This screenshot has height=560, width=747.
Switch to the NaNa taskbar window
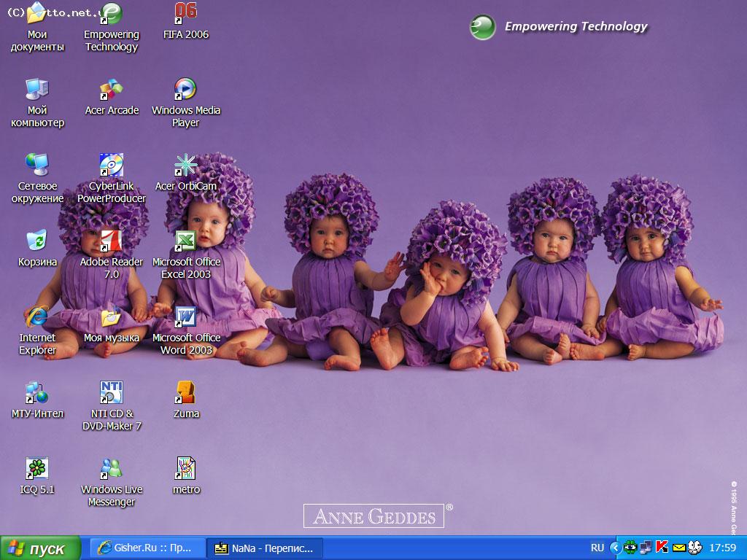[265, 548]
